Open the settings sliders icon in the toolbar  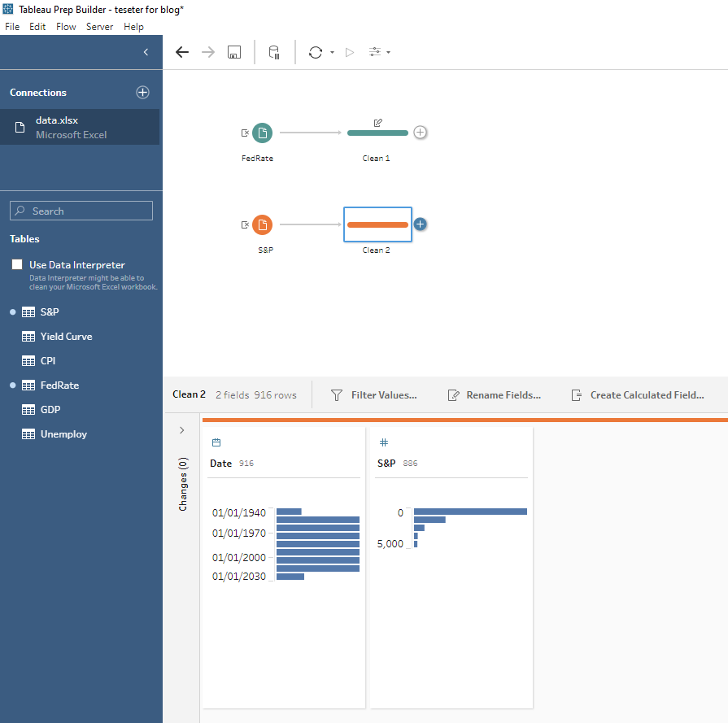coord(375,52)
